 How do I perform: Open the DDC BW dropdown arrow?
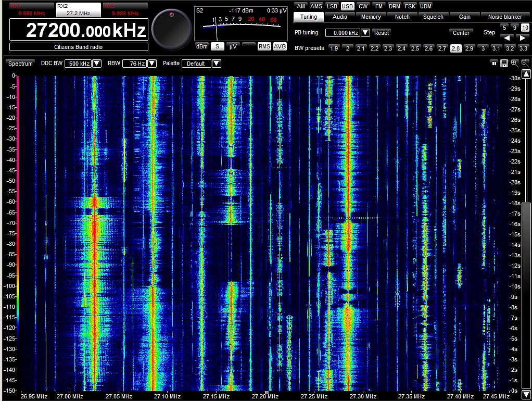coord(97,63)
